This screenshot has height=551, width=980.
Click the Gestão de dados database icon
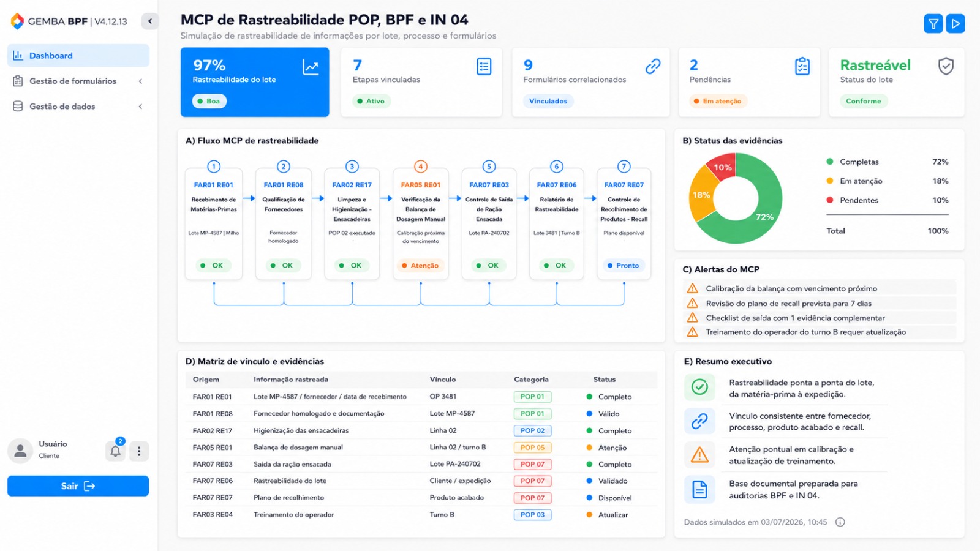tap(18, 107)
